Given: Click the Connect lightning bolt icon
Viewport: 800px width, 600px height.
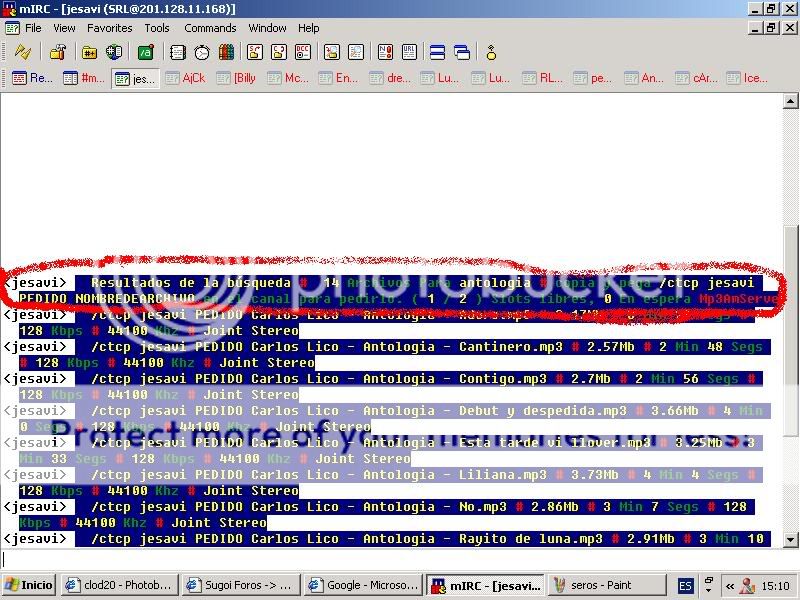Looking at the screenshot, I should tap(22, 52).
